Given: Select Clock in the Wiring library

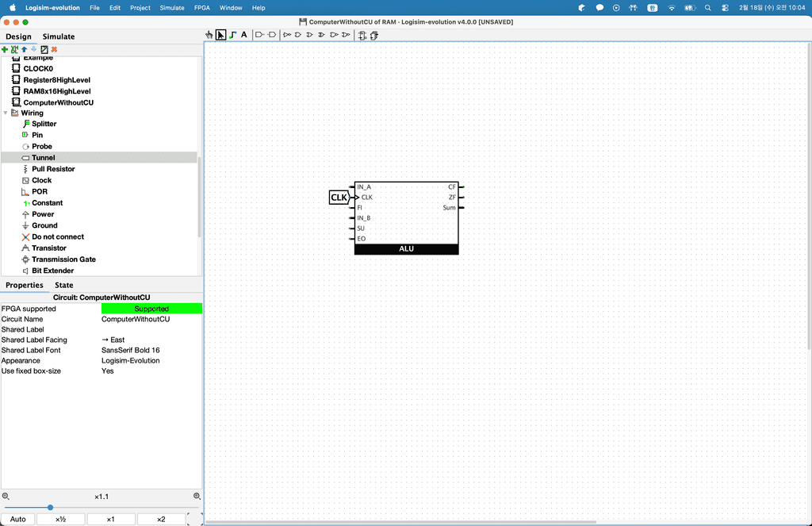Looking at the screenshot, I should (x=41, y=180).
